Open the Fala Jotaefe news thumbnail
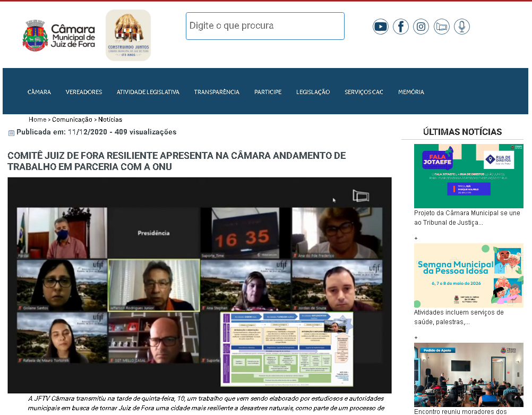 pyautogui.click(x=469, y=176)
